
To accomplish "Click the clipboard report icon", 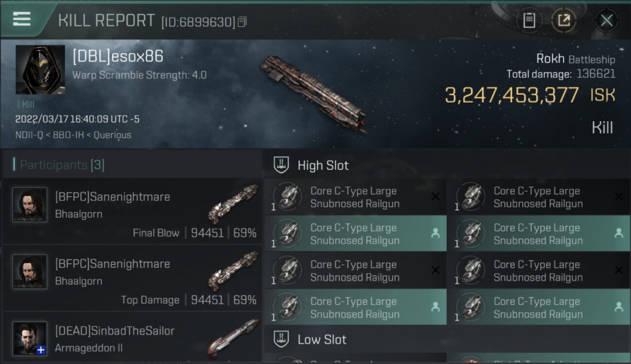I will (x=529, y=20).
